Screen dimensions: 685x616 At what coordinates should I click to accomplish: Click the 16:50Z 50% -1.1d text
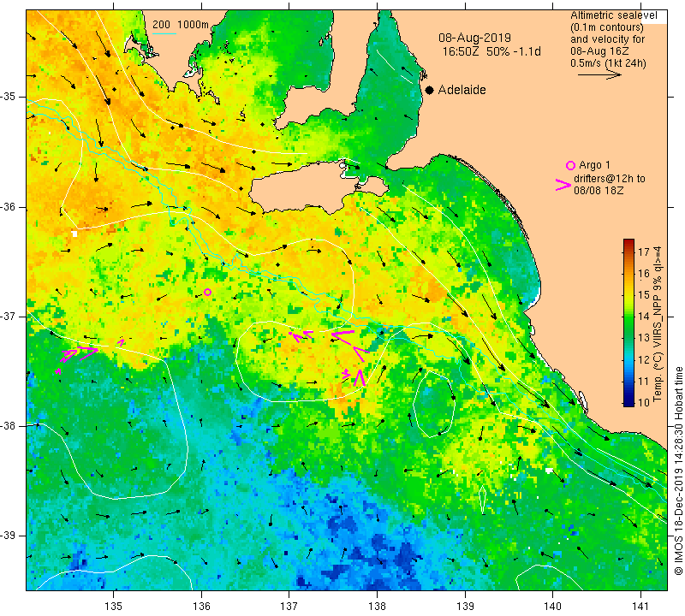(491, 51)
